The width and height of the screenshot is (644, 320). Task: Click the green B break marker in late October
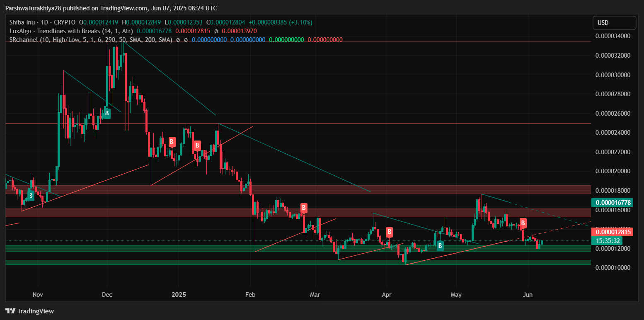click(31, 195)
